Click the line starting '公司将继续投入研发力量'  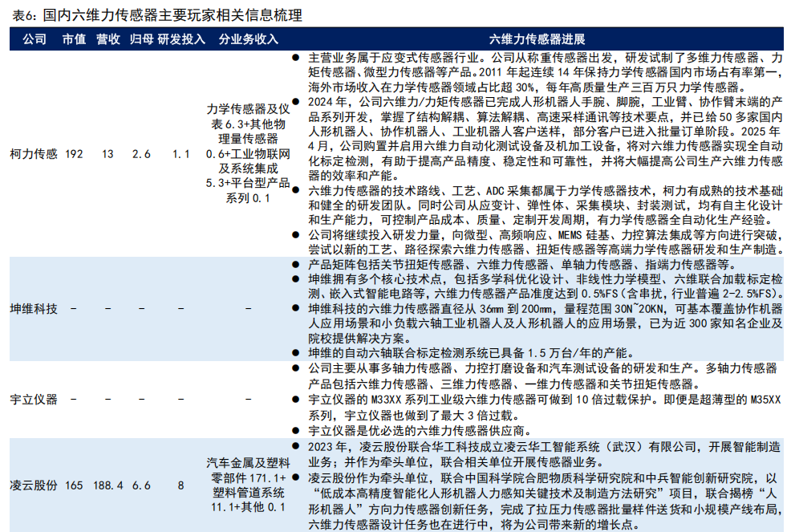coord(546,234)
